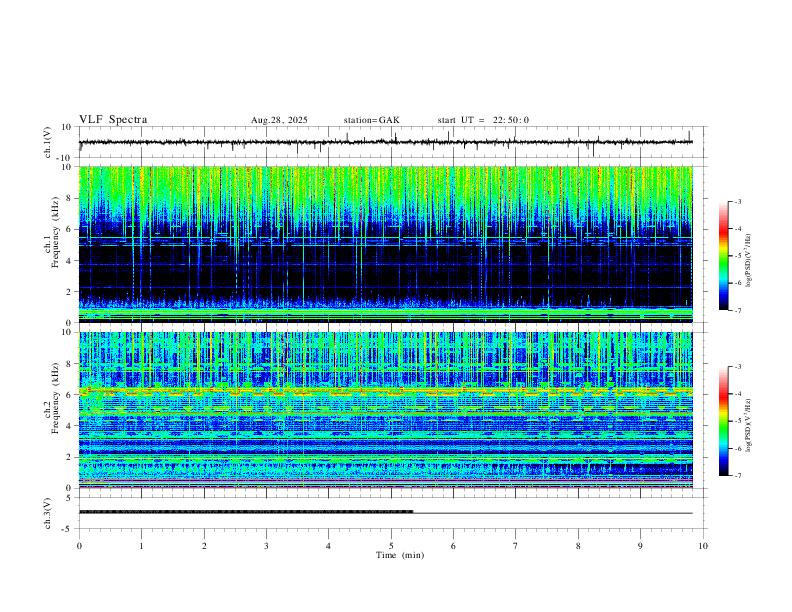Click inside the ch.1 spectrogram panel
The image size is (792, 612).
tap(386, 244)
